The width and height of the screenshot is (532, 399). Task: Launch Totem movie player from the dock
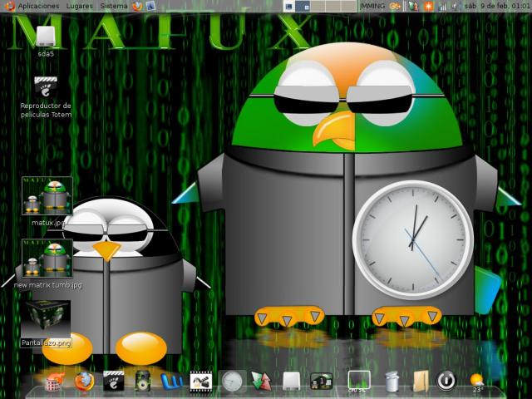pyautogui.click(x=114, y=381)
